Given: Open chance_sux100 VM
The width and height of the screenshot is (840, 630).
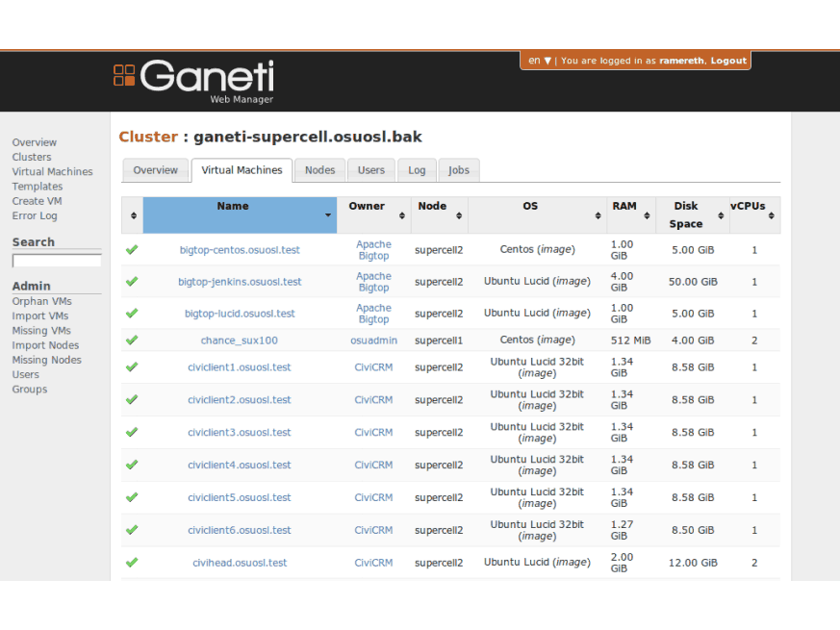Looking at the screenshot, I should point(239,340).
